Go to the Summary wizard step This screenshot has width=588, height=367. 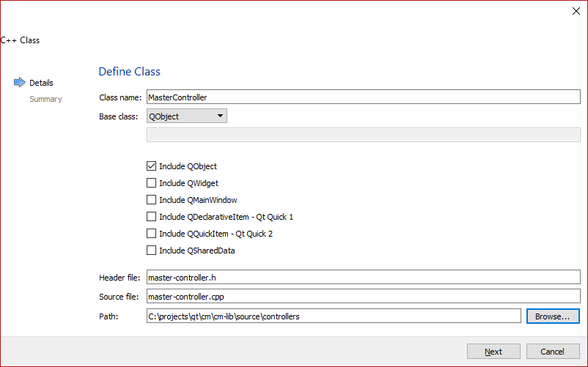(x=45, y=99)
